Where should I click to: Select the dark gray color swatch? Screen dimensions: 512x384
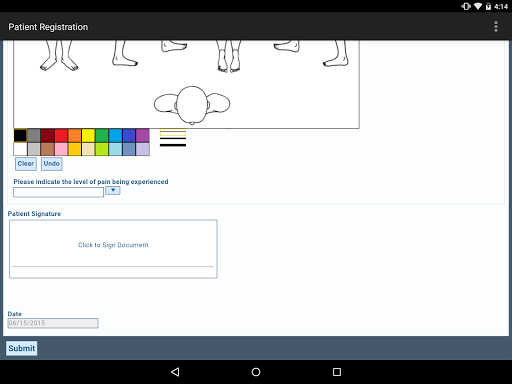pyautogui.click(x=34, y=136)
